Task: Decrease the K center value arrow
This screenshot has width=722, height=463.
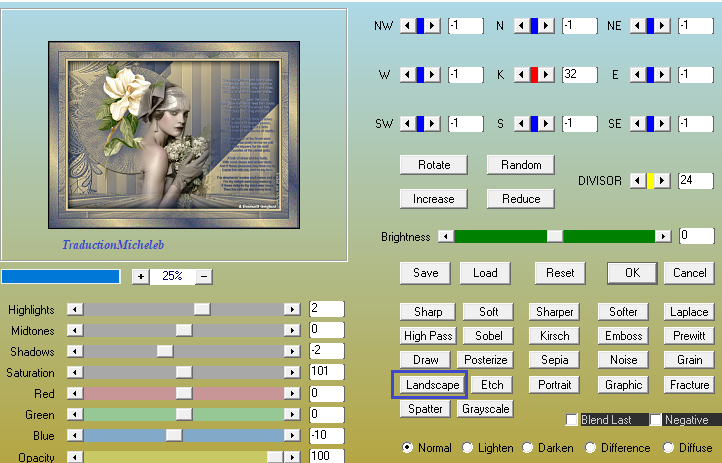Action: click(521, 74)
